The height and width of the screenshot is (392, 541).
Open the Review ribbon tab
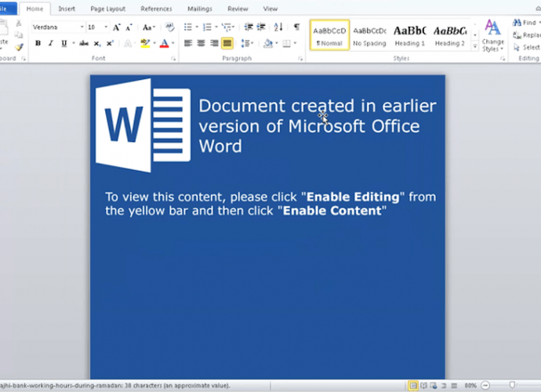point(238,9)
